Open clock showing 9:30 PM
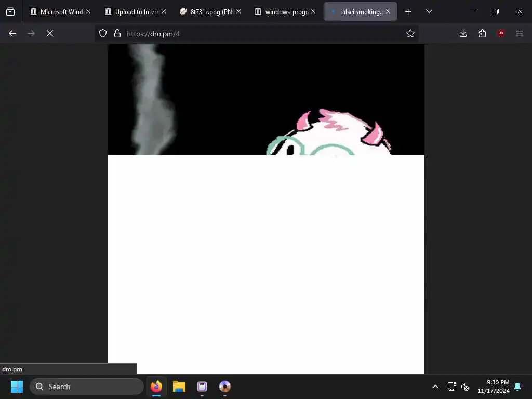This screenshot has height=399, width=532. point(494,387)
